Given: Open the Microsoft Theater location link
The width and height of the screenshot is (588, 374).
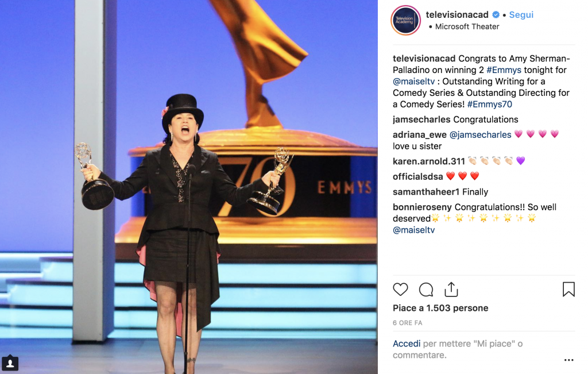Looking at the screenshot, I should pos(467,26).
